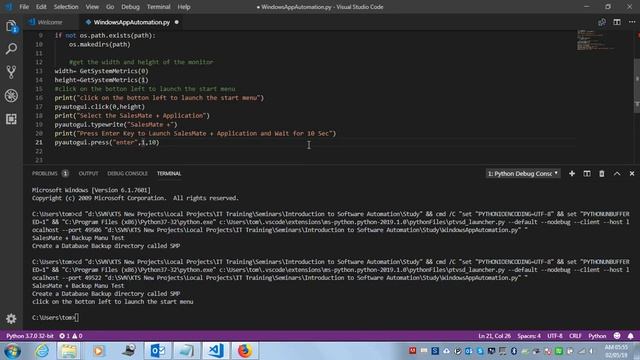Open the File menu
The image size is (640, 360).
(x=24, y=7)
